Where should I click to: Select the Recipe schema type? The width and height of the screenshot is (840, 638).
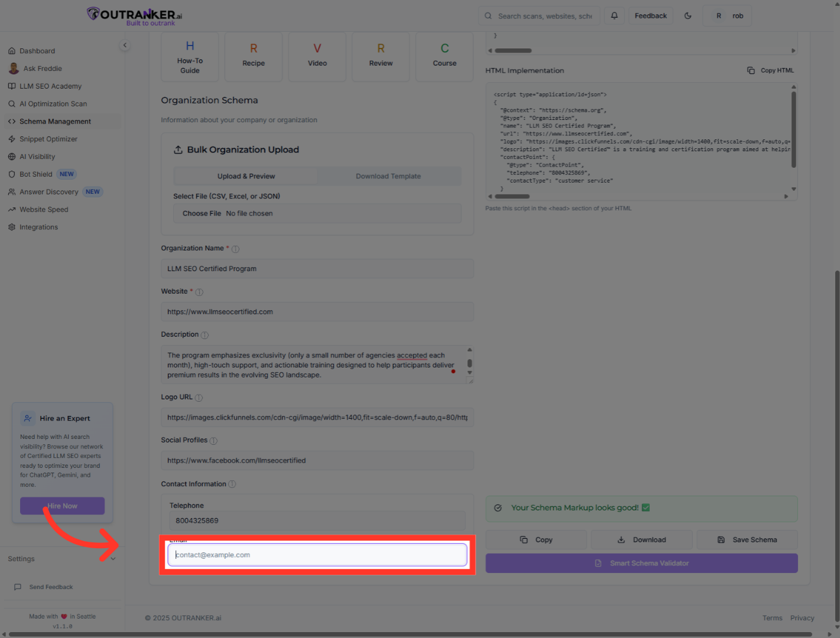tap(253, 56)
